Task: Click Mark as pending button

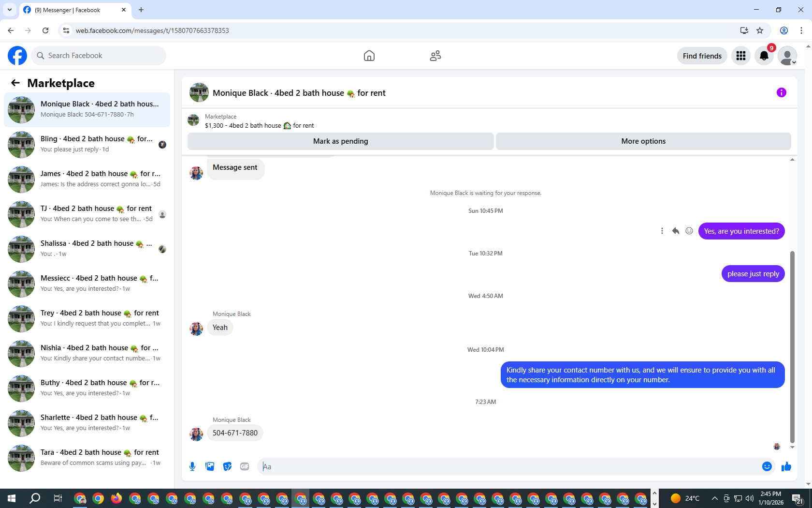Action: [x=341, y=141]
